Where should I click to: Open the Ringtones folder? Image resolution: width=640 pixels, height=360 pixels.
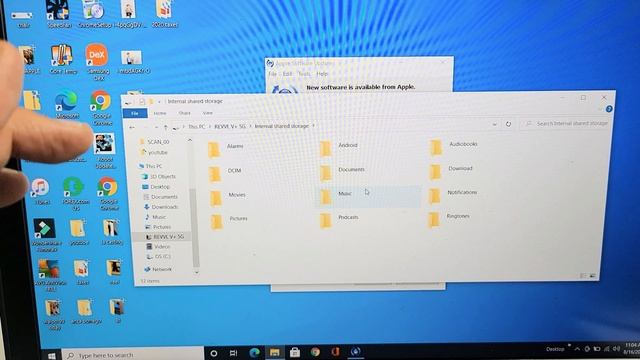449,218
